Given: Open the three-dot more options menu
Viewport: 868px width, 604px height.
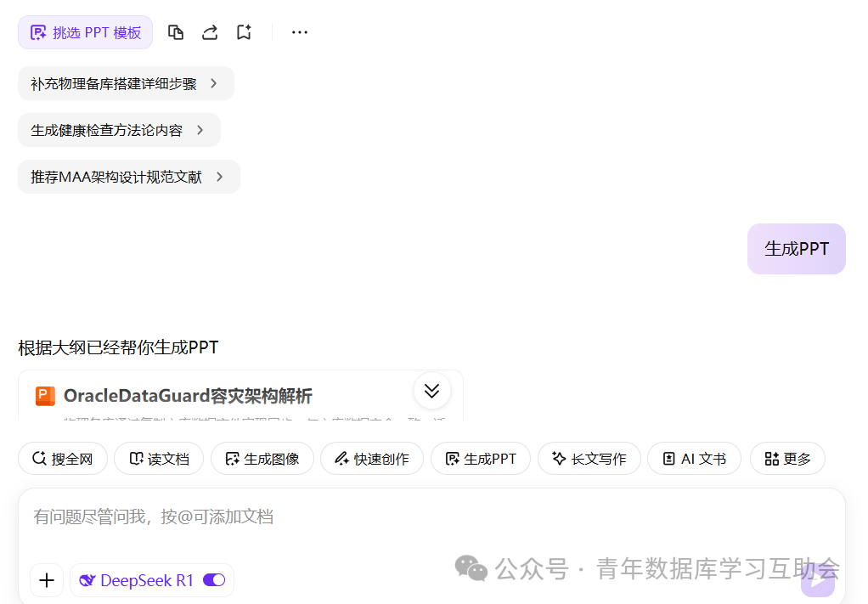Looking at the screenshot, I should [x=300, y=32].
